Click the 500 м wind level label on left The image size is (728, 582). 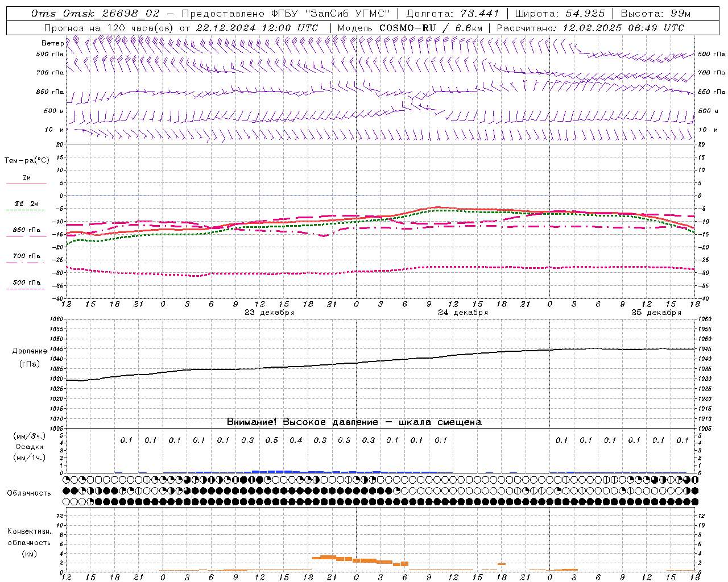pos(54,111)
